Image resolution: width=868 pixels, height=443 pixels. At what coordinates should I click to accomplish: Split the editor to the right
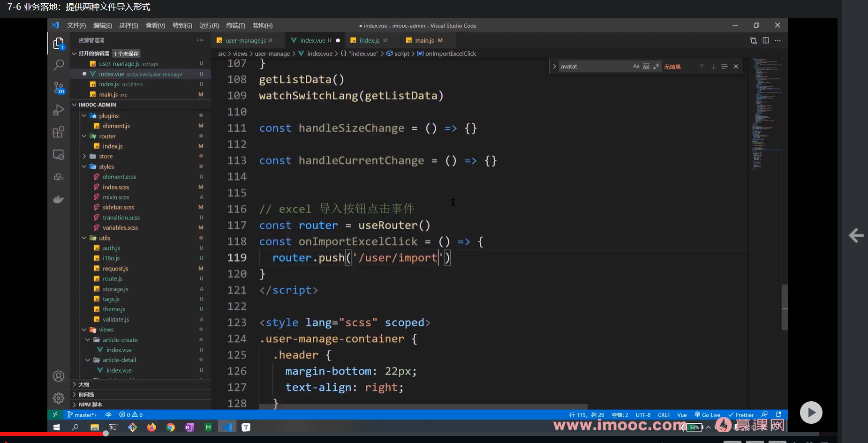pos(766,41)
